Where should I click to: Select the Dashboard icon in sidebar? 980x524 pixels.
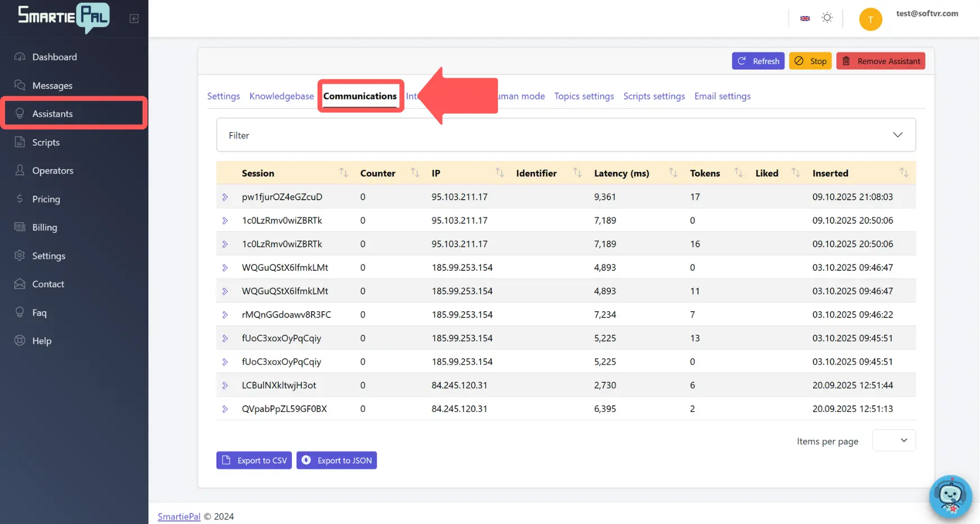pyautogui.click(x=19, y=56)
